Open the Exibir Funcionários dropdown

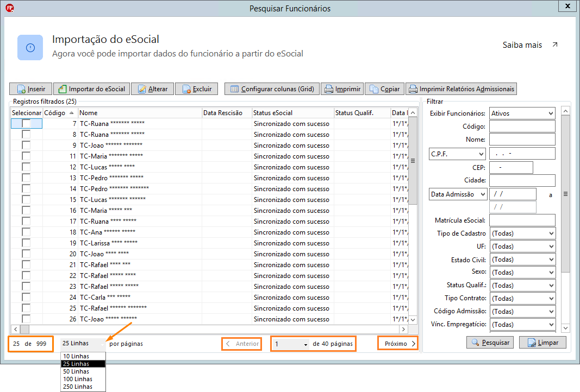522,113
